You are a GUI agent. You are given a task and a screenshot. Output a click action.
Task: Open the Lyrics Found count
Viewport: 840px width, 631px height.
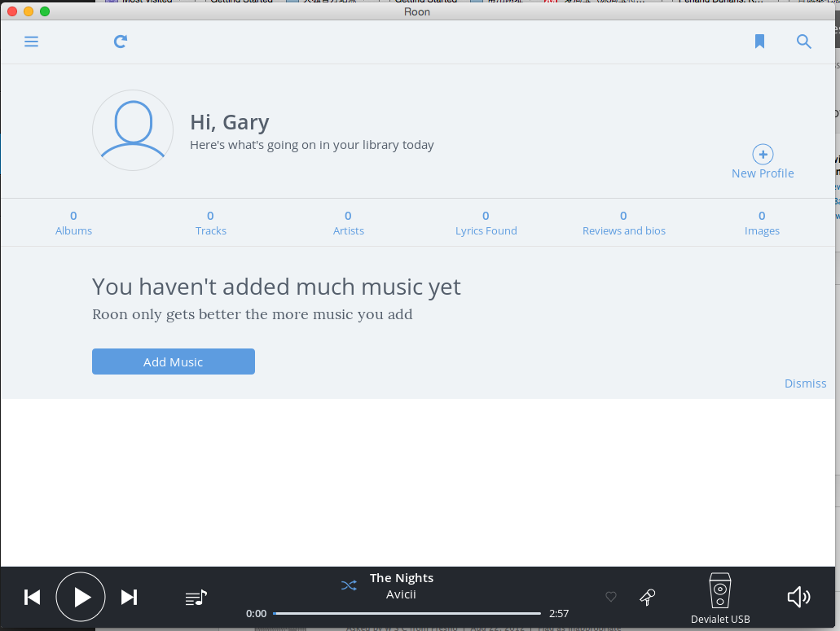[486, 223]
